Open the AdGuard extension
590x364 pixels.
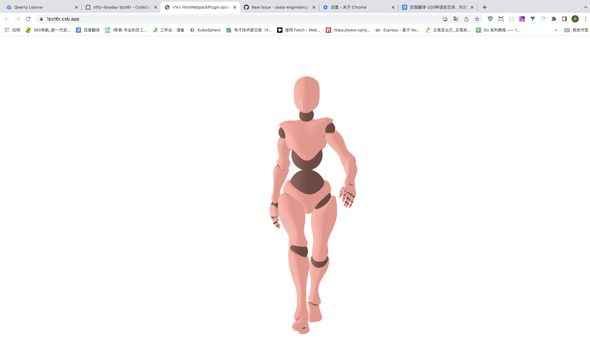coord(490,19)
